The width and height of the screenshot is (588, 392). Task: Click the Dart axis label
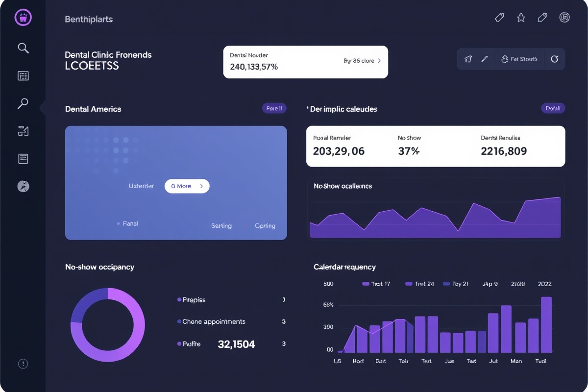tap(381, 361)
